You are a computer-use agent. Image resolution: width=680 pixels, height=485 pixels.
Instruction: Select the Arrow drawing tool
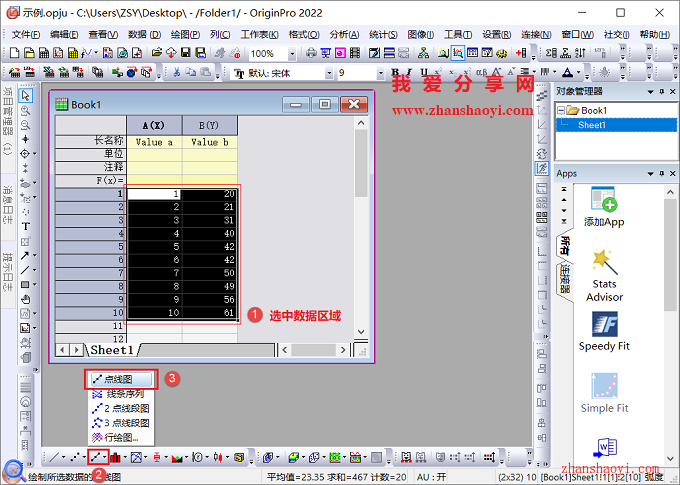25,256
